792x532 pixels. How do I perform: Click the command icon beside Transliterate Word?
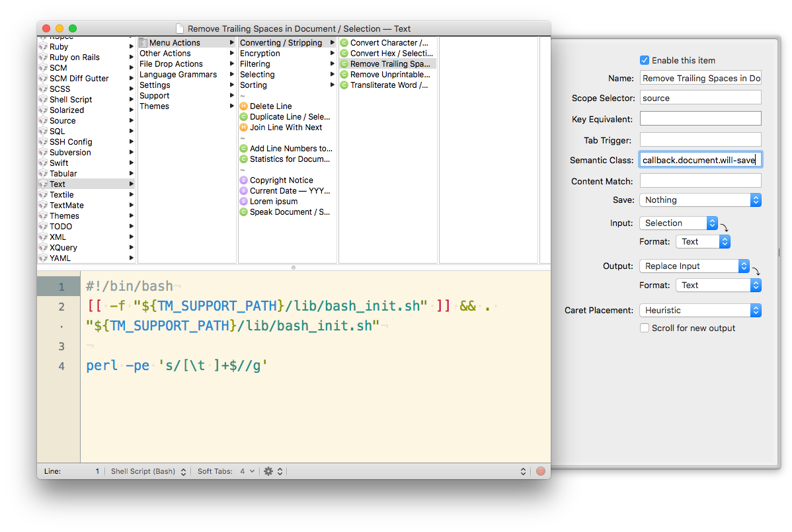tap(344, 85)
